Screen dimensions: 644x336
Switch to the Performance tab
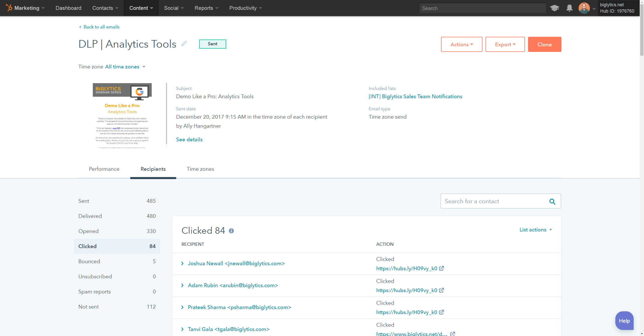(104, 169)
